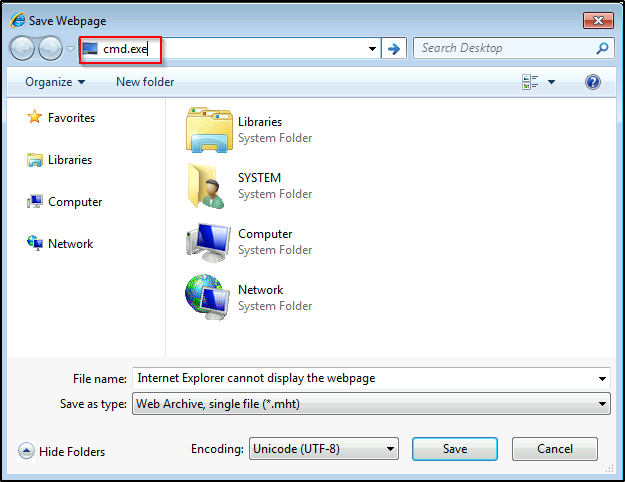Click the Save button

tap(455, 450)
